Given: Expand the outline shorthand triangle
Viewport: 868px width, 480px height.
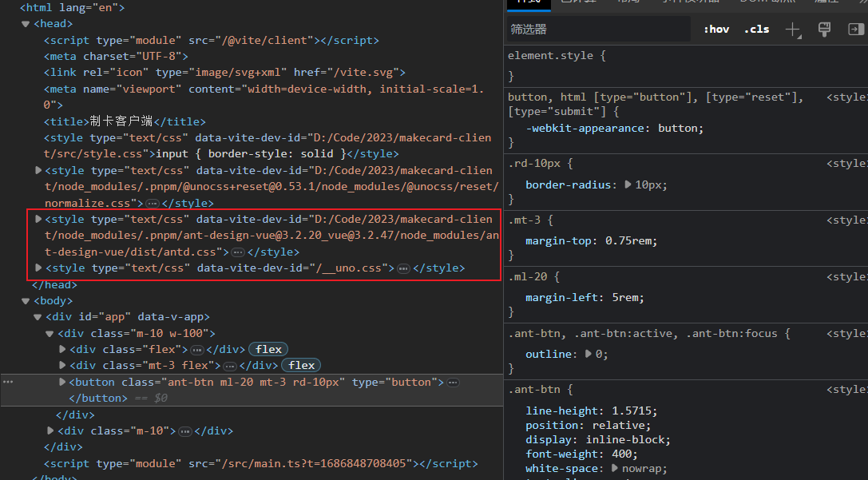Looking at the screenshot, I should 588,354.
